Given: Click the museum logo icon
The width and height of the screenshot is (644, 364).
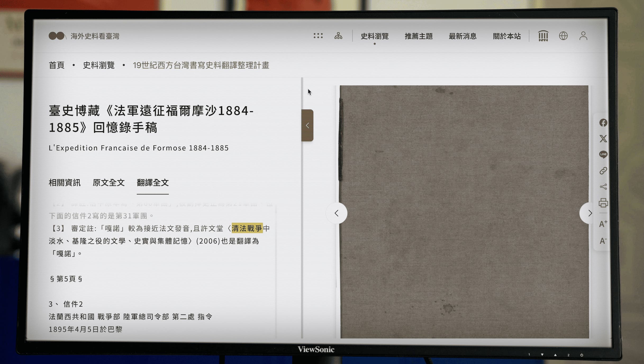Looking at the screenshot, I should tap(543, 36).
